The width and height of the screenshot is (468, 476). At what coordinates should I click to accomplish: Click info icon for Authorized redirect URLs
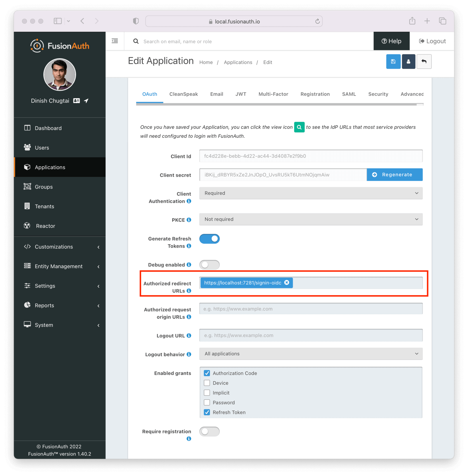189,291
